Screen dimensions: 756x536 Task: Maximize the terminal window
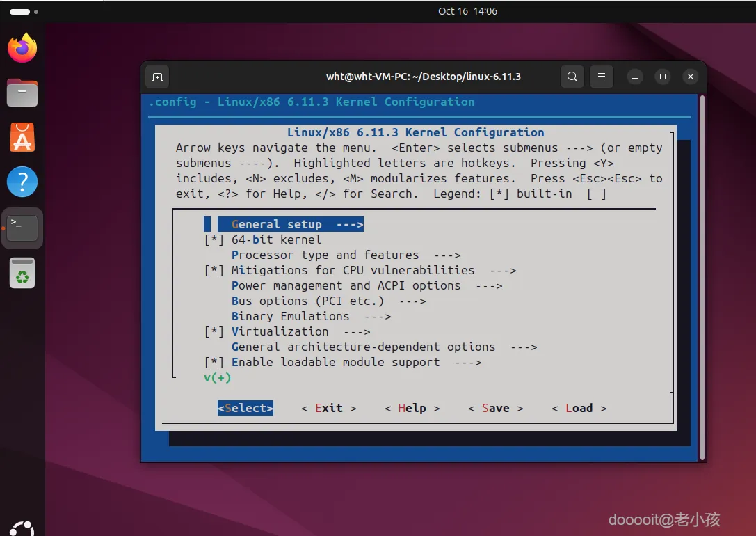[x=663, y=77]
